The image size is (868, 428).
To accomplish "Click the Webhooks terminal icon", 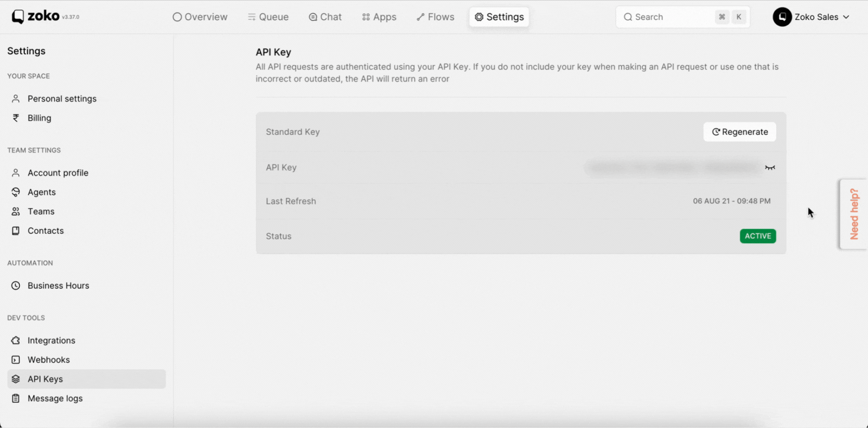I will pos(16,360).
